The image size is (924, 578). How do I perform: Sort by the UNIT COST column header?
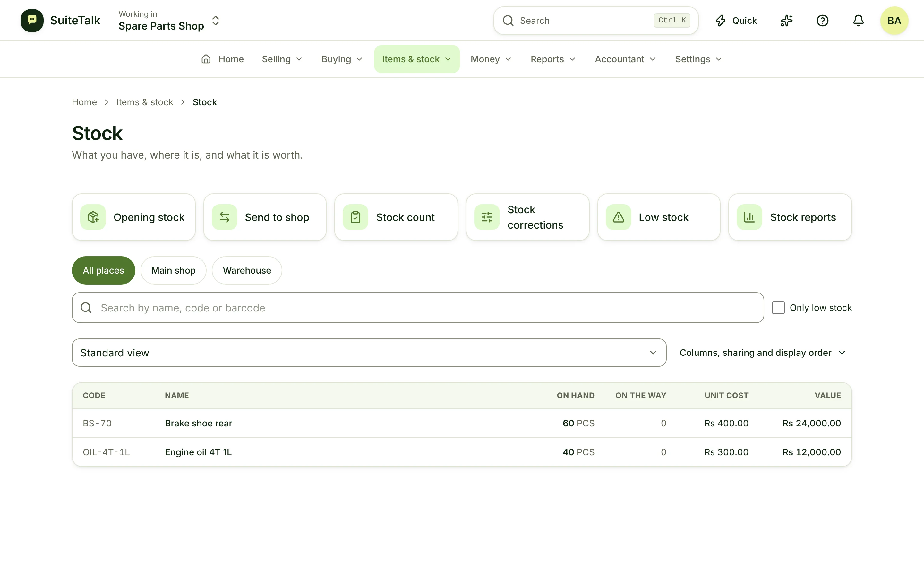(726, 396)
